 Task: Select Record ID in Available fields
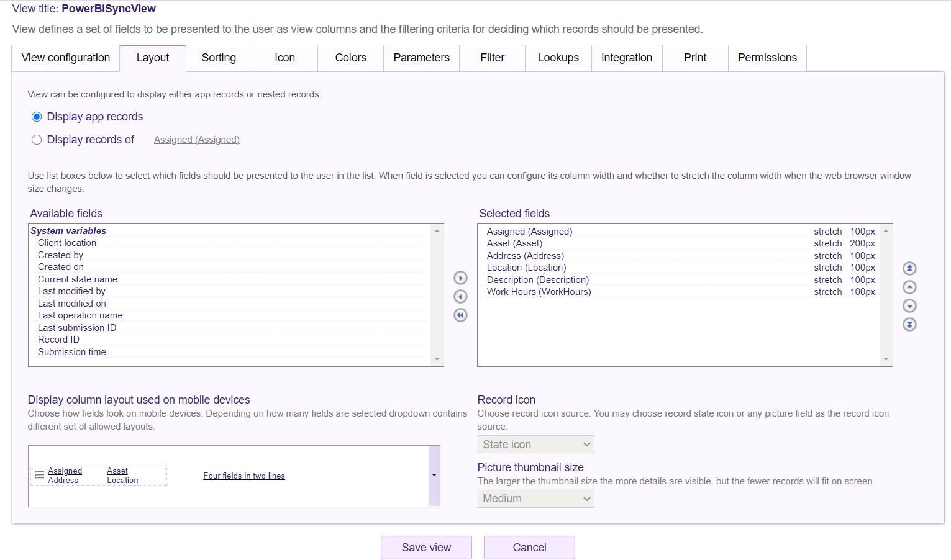point(58,340)
